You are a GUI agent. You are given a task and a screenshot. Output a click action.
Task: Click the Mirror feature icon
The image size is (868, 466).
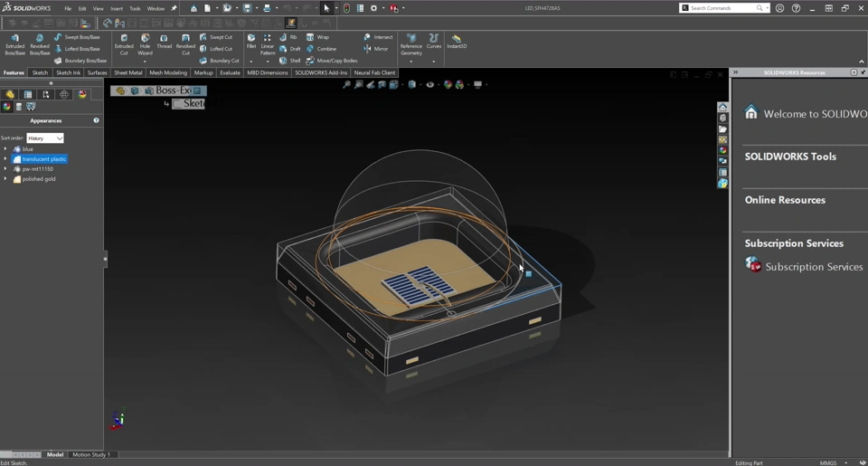tap(376, 49)
